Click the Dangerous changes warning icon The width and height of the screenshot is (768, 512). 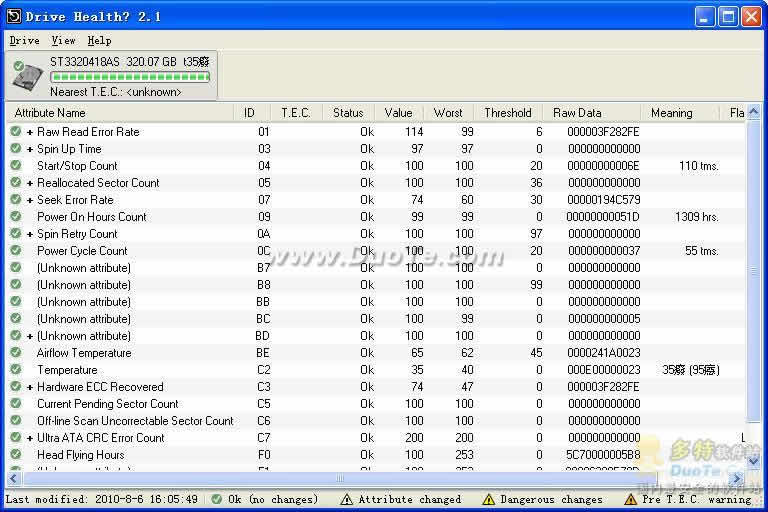(x=488, y=499)
